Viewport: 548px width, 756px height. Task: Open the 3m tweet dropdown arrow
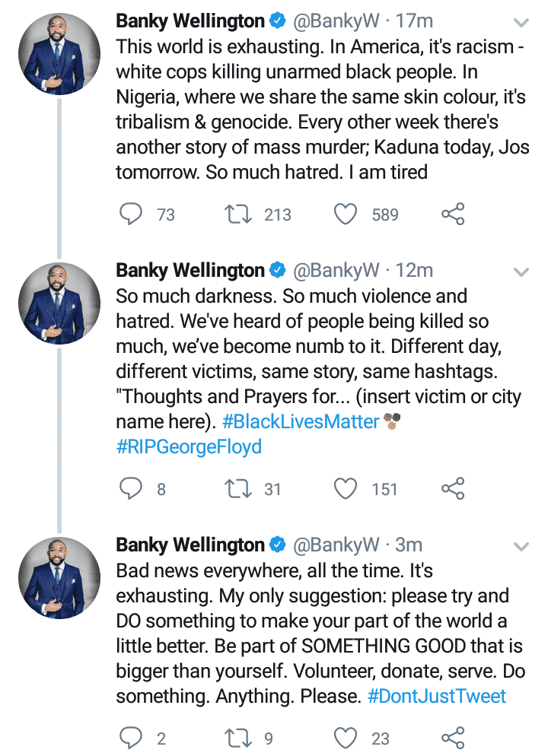pyautogui.click(x=521, y=546)
